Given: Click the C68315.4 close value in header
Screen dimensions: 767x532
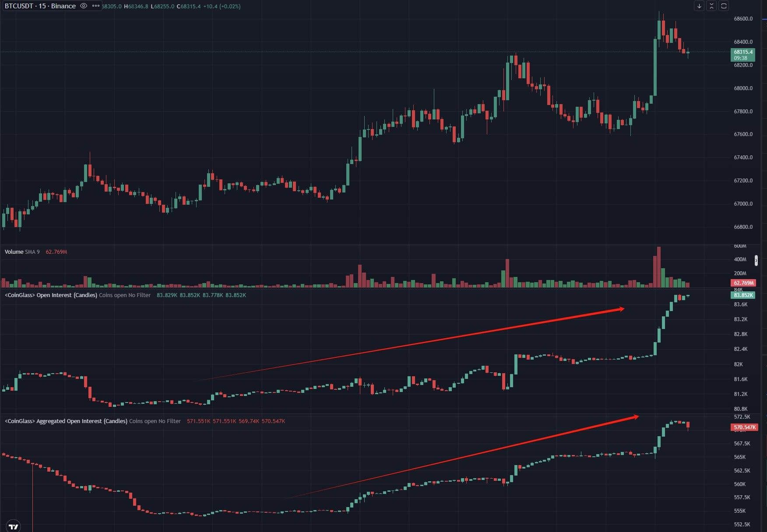Looking at the screenshot, I should (189, 6).
